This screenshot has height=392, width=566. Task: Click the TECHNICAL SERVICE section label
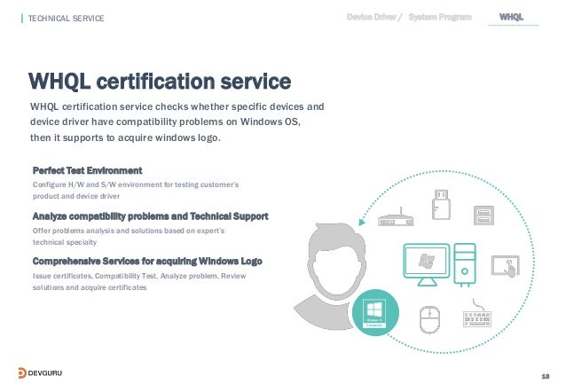[x=66, y=19]
